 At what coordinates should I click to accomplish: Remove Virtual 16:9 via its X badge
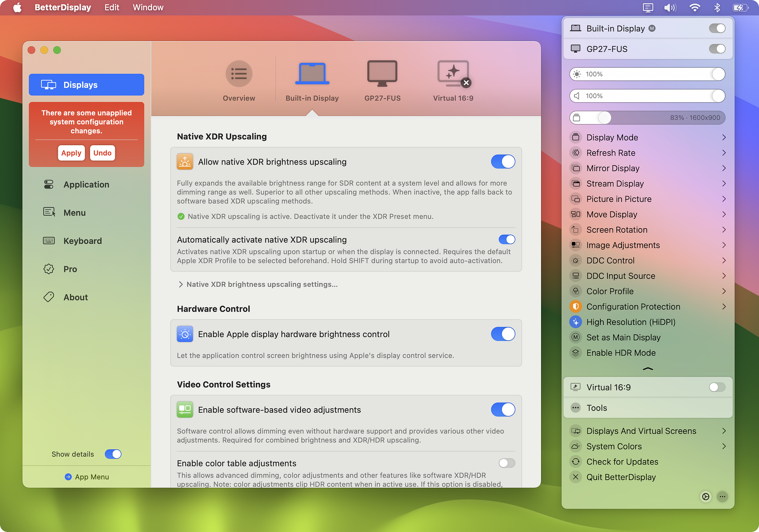tap(466, 83)
